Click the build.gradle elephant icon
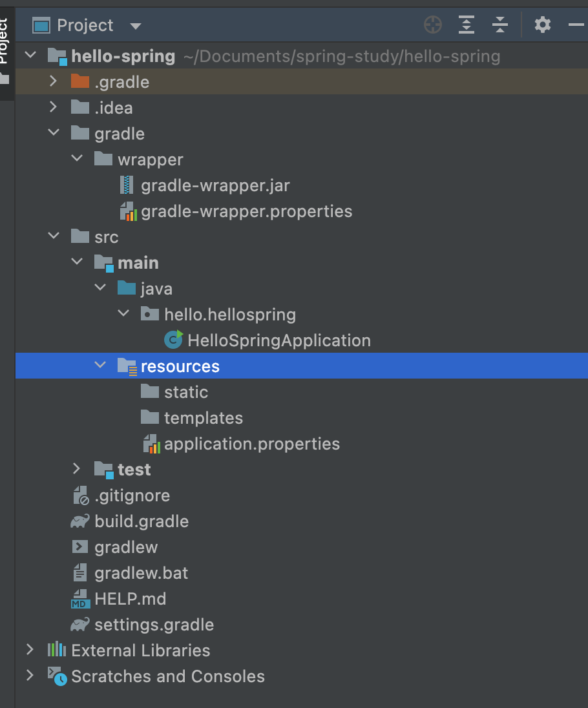 (x=80, y=521)
